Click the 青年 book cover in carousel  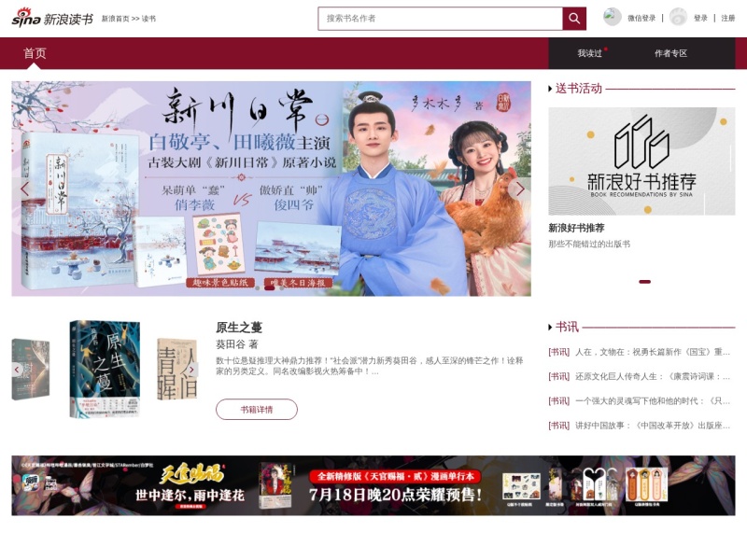pos(176,369)
